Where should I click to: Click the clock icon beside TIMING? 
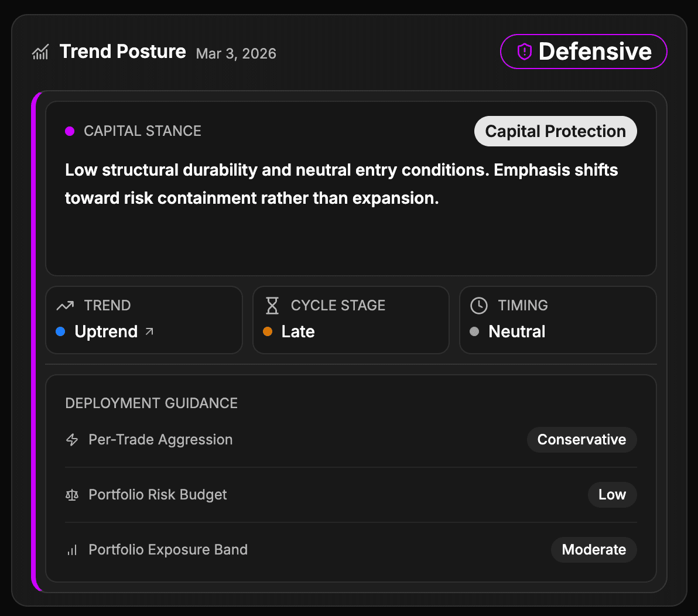point(479,306)
